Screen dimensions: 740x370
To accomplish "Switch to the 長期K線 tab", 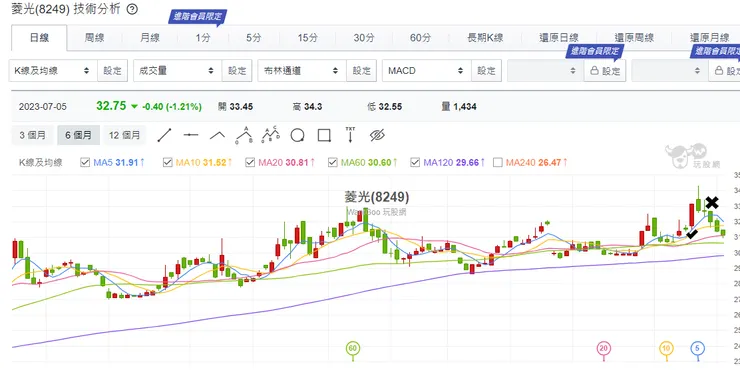I will point(485,38).
